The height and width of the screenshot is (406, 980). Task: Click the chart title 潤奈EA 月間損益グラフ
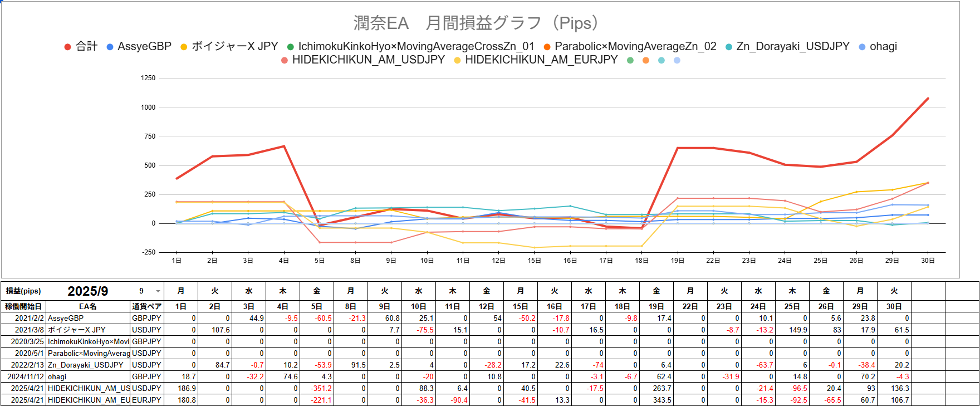point(476,23)
